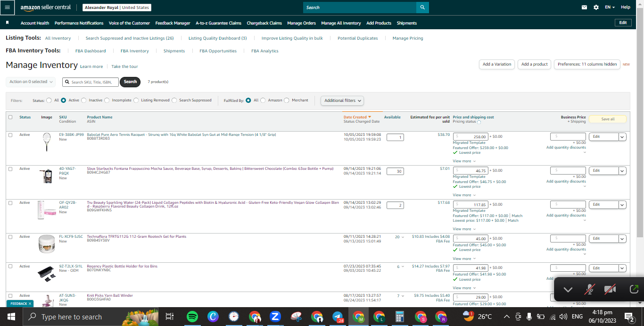Screen dimensions: 644x326
Task: Turn on camera in call overlay
Action: (611, 290)
